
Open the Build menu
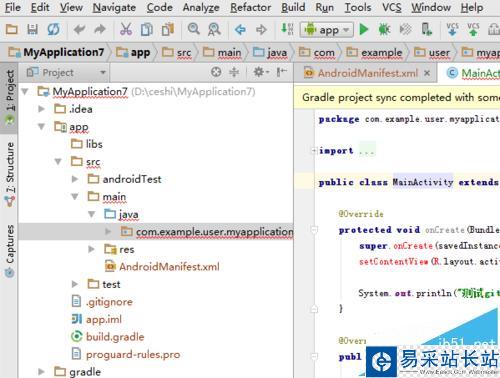293,7
